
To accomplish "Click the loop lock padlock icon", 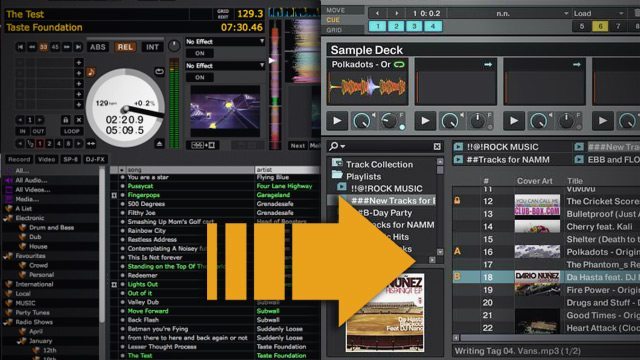I will 65,120.
